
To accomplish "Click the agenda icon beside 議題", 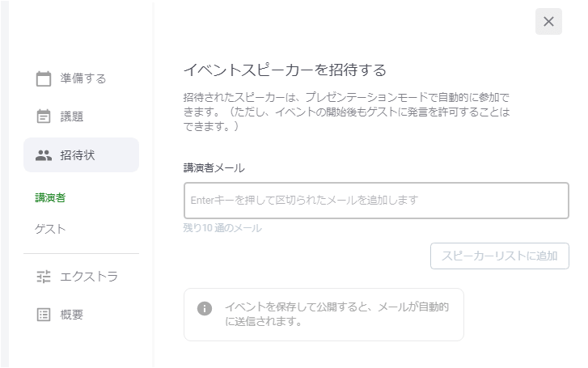I will click(x=44, y=116).
